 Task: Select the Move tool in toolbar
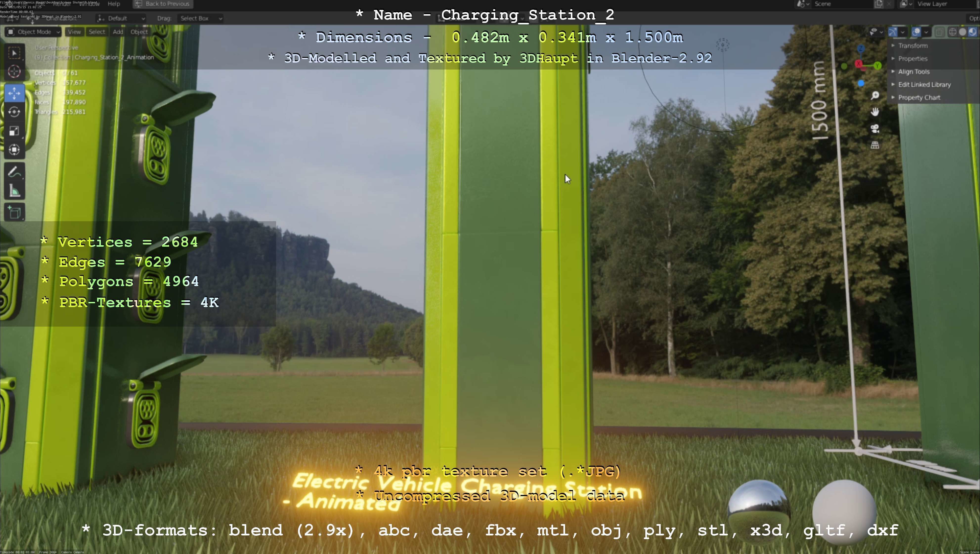click(14, 93)
